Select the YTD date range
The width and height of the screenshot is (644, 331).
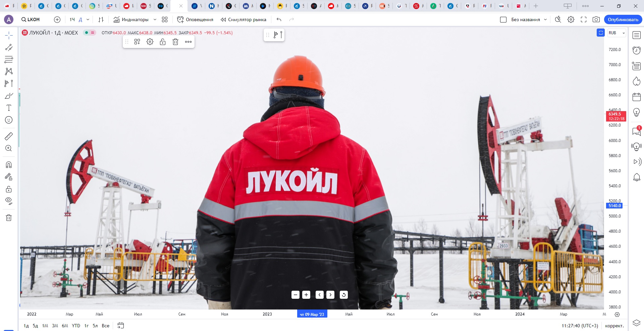pyautogui.click(x=76, y=326)
